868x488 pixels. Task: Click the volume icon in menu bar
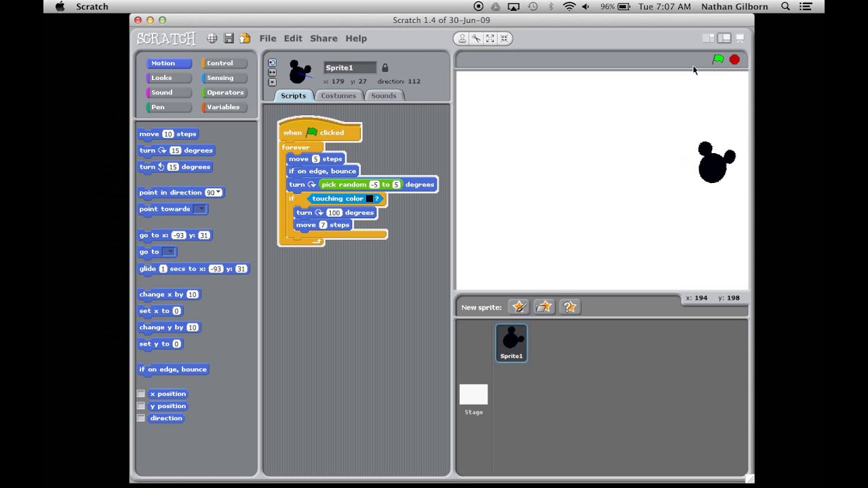(585, 7)
